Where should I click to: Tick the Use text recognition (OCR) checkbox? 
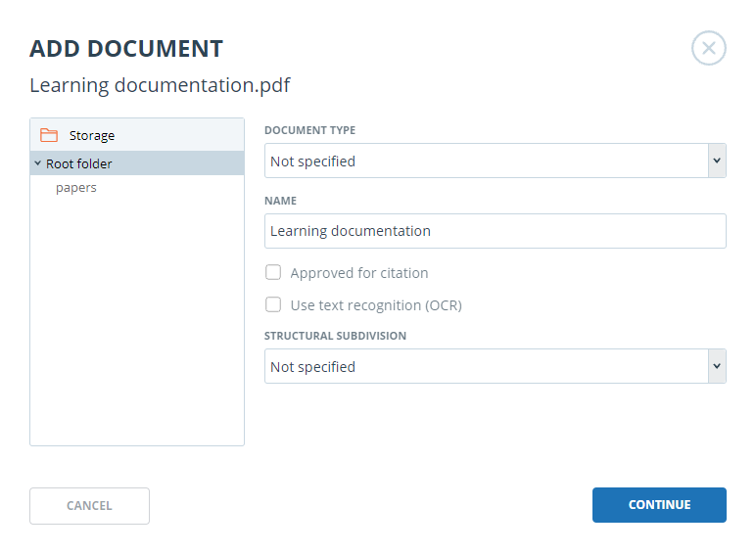(273, 304)
